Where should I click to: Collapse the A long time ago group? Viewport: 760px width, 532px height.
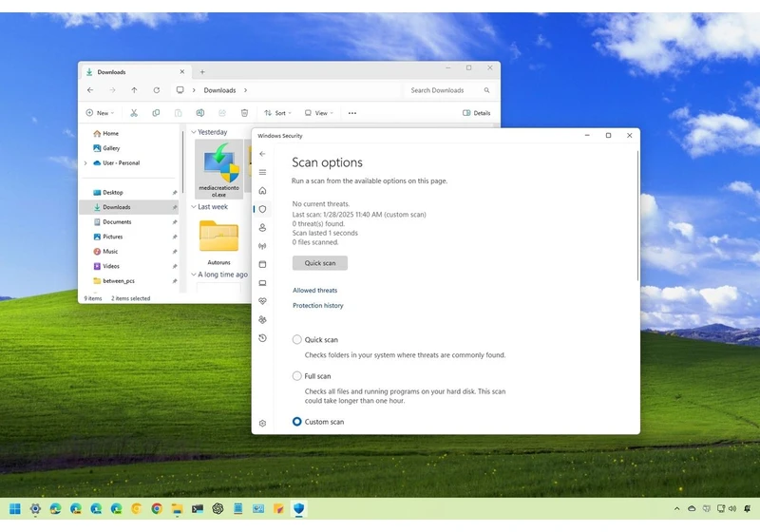coord(194,275)
